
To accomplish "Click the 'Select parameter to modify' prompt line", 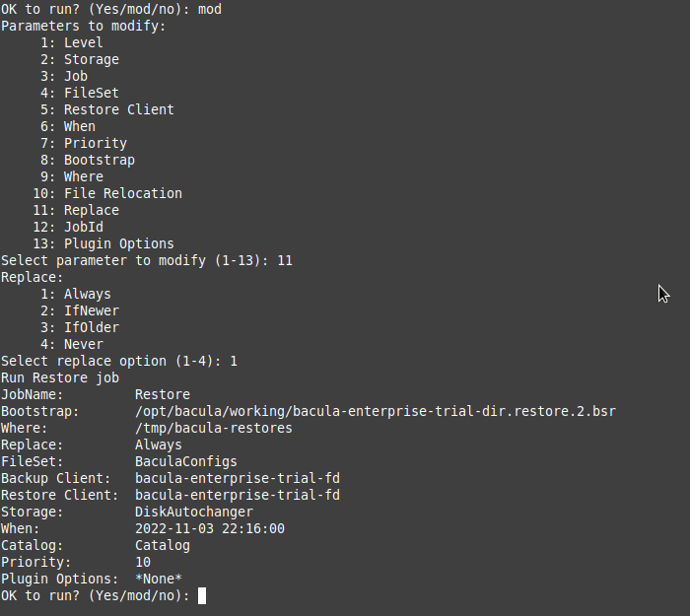I will tap(147, 260).
